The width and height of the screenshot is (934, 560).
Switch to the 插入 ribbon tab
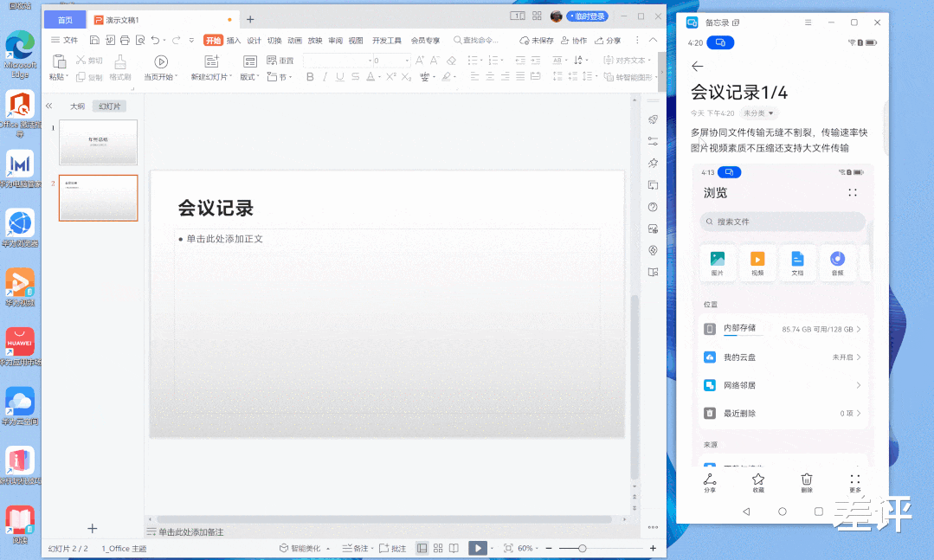click(x=233, y=39)
